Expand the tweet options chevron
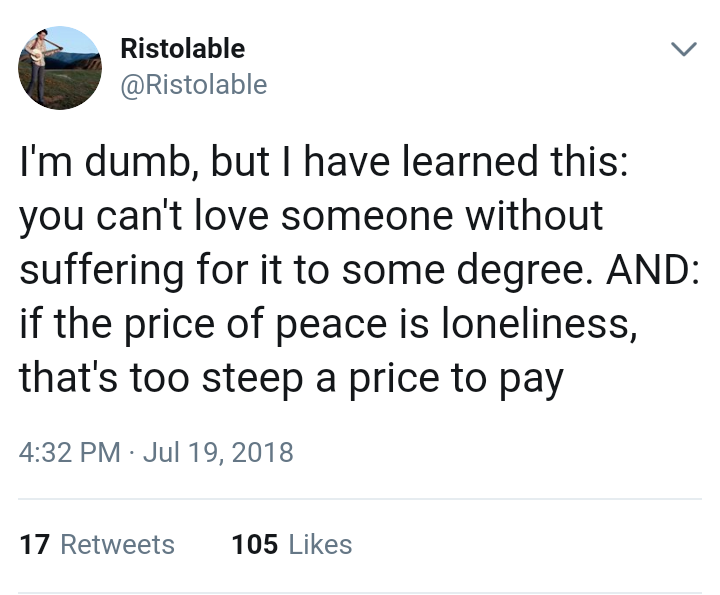This screenshot has height=595, width=720. click(x=681, y=49)
